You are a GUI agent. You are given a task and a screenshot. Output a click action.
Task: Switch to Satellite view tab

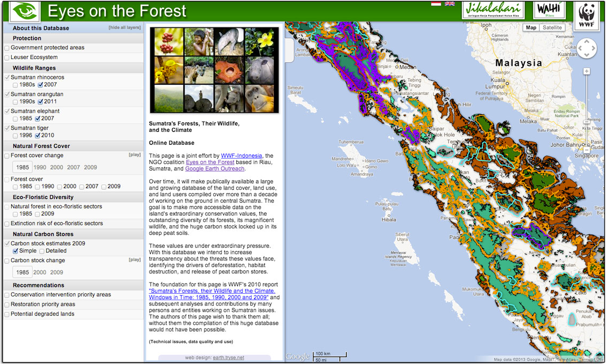click(552, 27)
